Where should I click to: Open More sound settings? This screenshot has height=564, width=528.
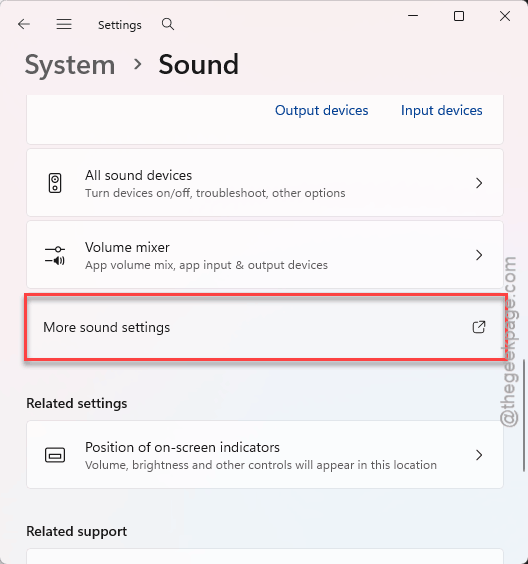[265, 327]
